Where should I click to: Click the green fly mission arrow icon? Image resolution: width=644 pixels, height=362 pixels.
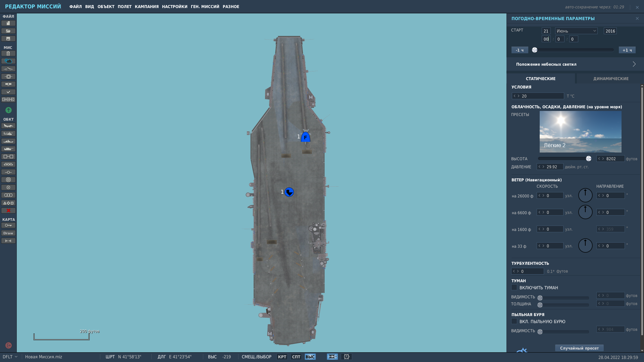click(8, 110)
